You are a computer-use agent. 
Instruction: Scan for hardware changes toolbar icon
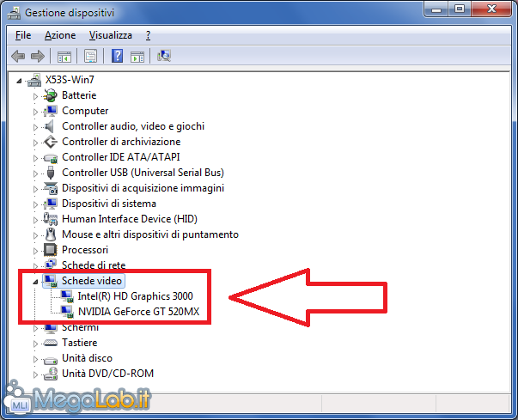pos(164,56)
